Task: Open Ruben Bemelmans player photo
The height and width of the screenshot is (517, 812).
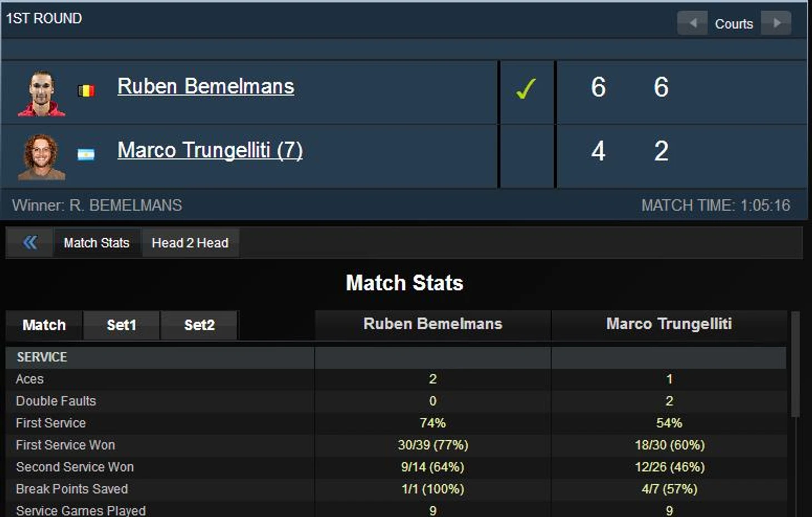Action: [41, 93]
